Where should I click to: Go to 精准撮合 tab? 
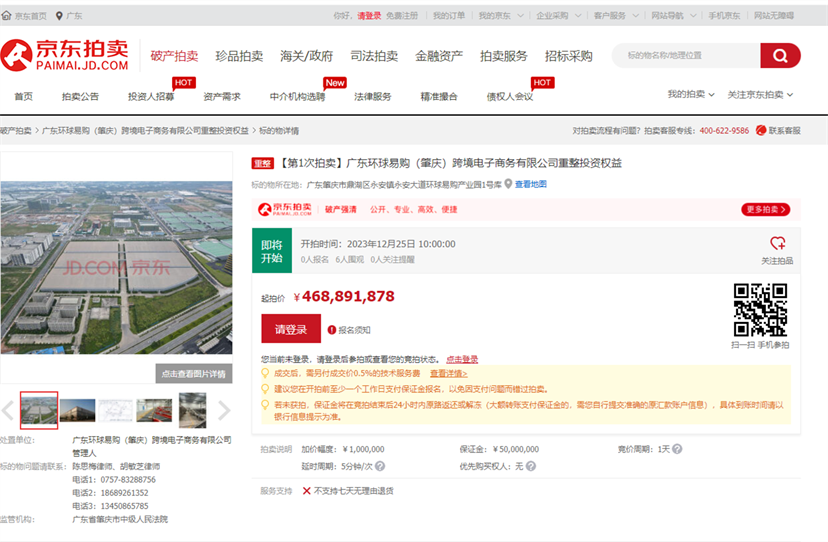click(439, 96)
